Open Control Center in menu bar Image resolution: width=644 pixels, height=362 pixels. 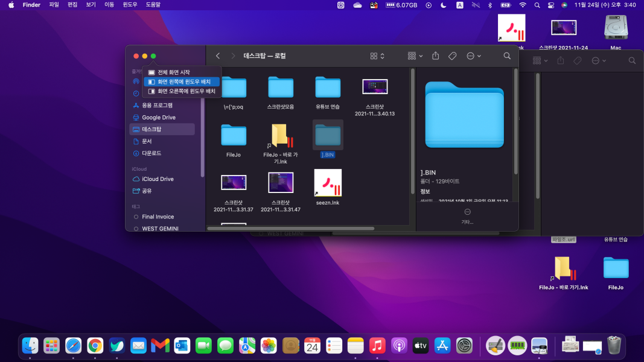click(x=551, y=5)
